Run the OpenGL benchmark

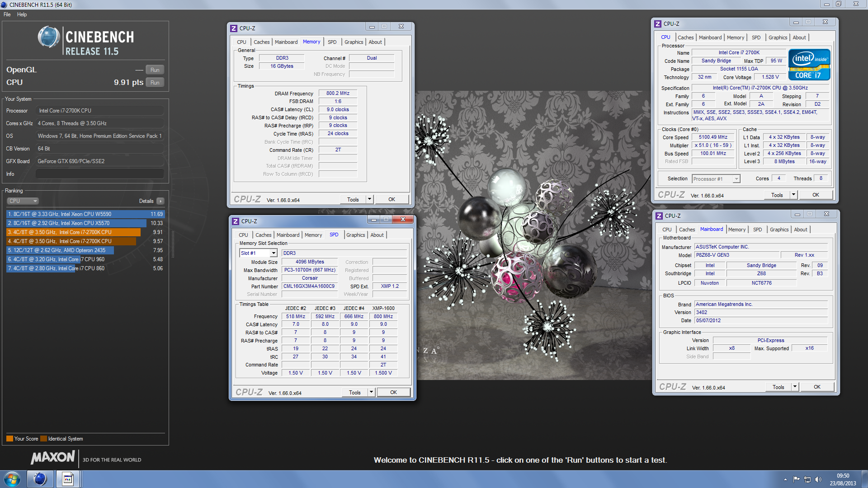click(155, 70)
